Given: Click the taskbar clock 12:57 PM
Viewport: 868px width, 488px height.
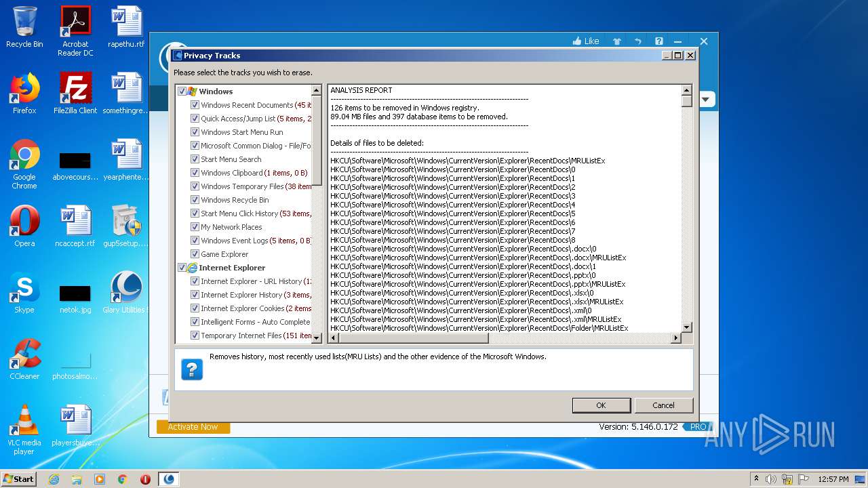Looking at the screenshot, I should (833, 479).
